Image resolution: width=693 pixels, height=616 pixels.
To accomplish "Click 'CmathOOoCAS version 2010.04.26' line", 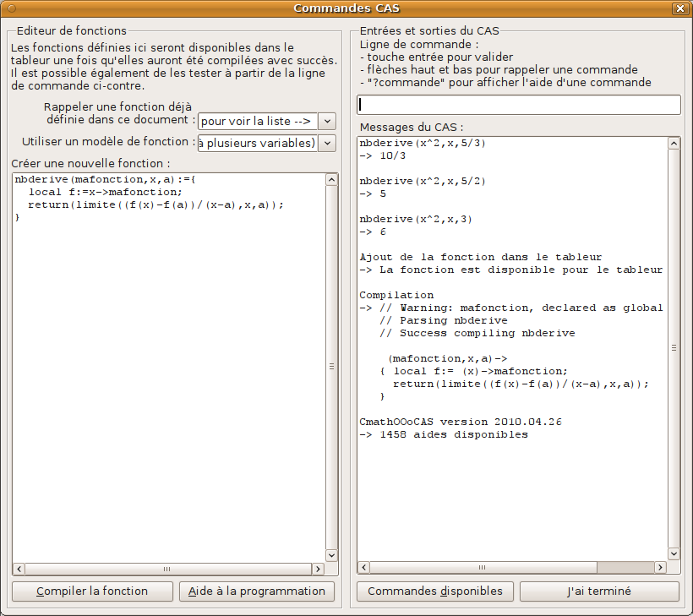I will 461,422.
